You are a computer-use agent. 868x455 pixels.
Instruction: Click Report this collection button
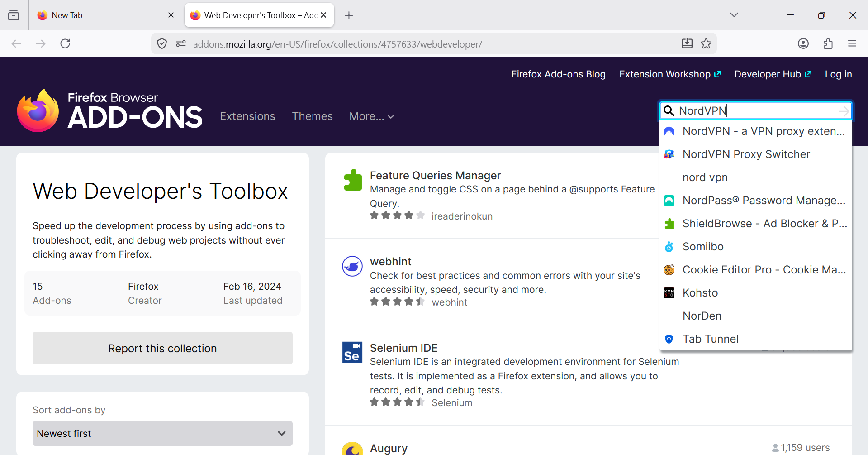click(162, 348)
